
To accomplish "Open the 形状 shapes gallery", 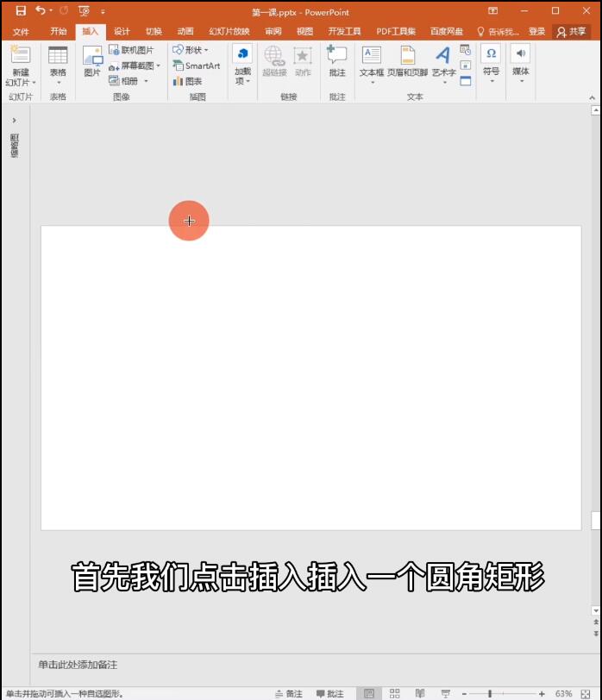I will [191, 50].
